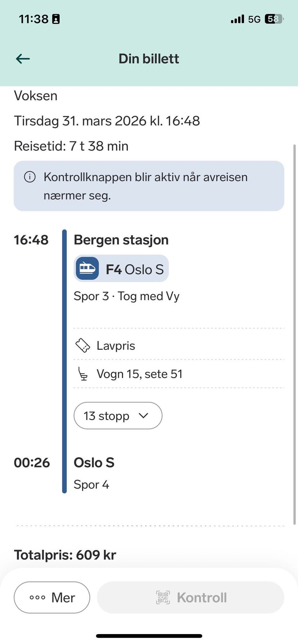Image resolution: width=298 pixels, height=644 pixels.
Task: Tap the Totalpris 609 kr text
Action: [x=65, y=555]
